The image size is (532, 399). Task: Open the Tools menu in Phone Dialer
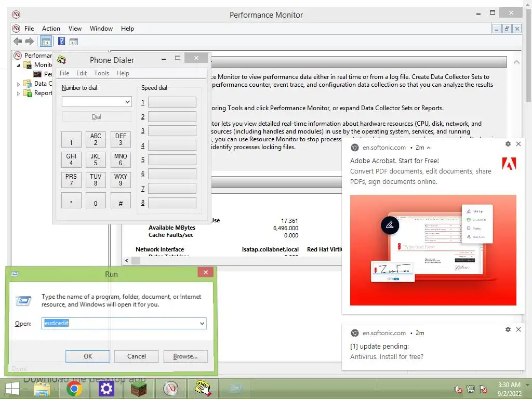tap(101, 73)
